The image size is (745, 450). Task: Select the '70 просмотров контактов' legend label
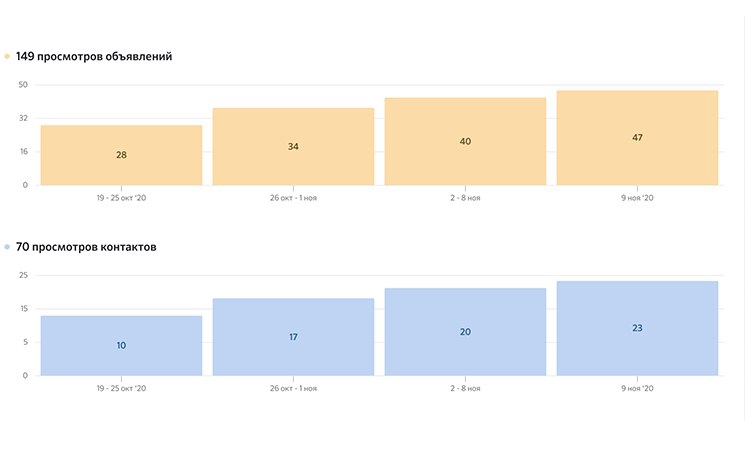point(86,247)
